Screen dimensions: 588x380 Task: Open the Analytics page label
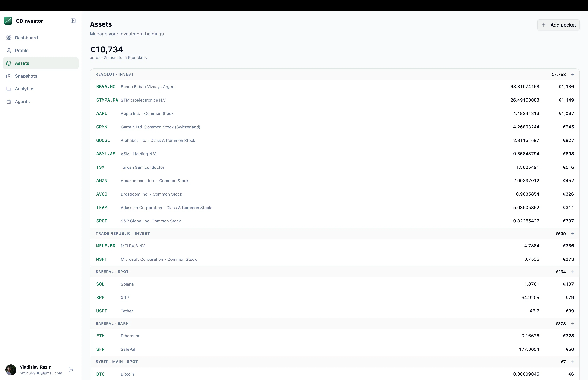[x=24, y=89]
